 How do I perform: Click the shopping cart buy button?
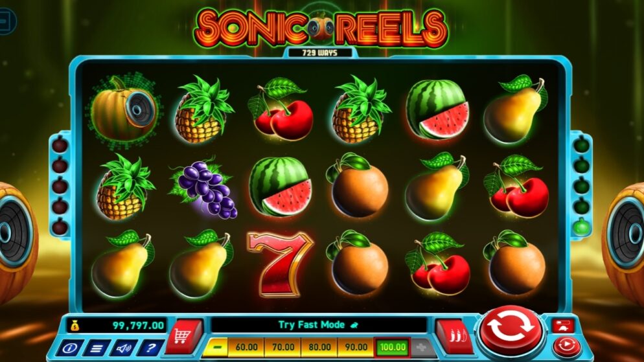(x=183, y=337)
